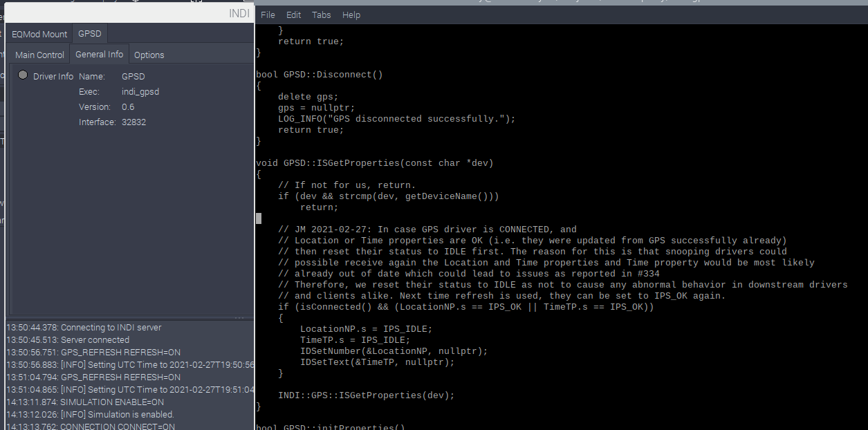The height and width of the screenshot is (430, 868).
Task: Open the Options tab in INDI
Action: 149,55
